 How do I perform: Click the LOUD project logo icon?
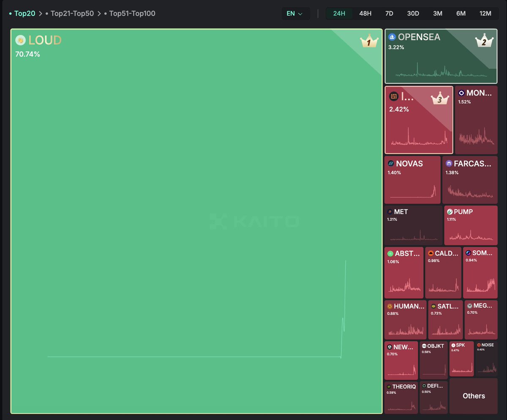(20, 40)
